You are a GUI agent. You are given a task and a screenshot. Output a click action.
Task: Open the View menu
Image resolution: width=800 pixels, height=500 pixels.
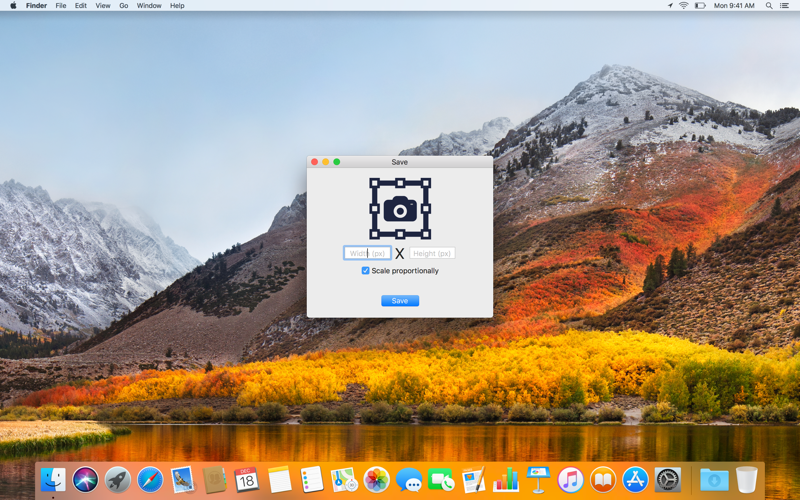pyautogui.click(x=103, y=6)
